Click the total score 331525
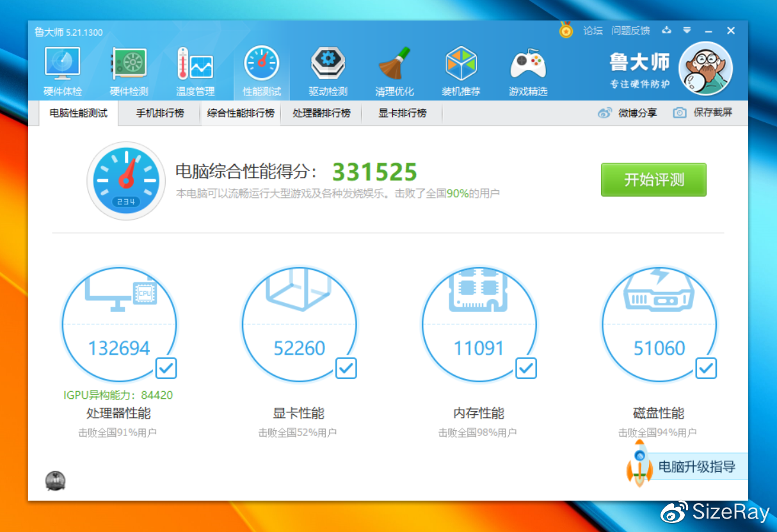The width and height of the screenshot is (777, 532). pyautogui.click(x=374, y=172)
